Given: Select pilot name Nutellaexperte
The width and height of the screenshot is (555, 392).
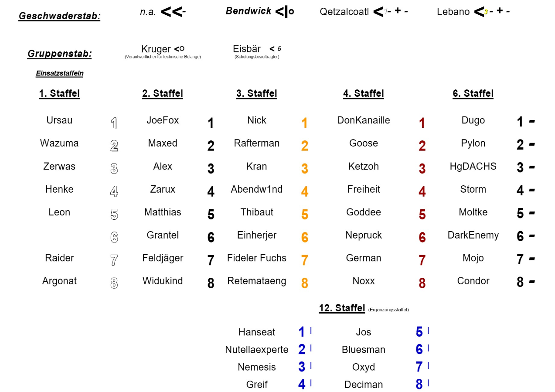Looking at the screenshot, I should coord(257,350).
